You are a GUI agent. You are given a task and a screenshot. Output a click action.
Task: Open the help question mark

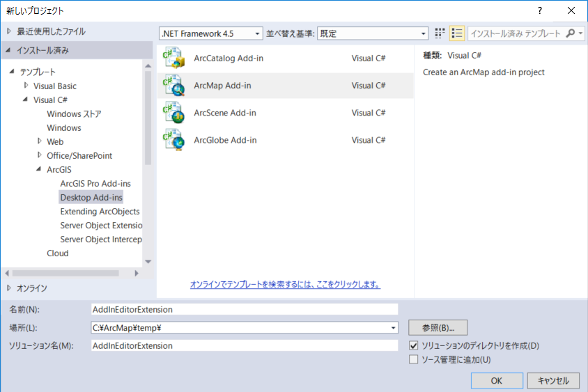(x=540, y=10)
